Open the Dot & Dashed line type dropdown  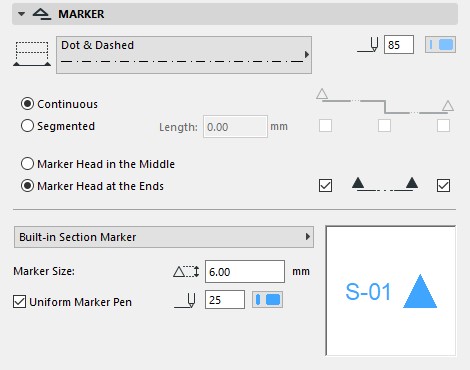point(184,55)
